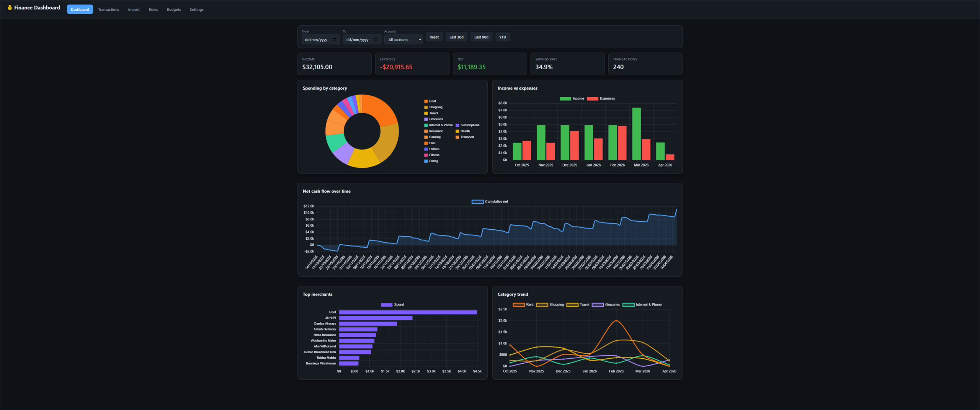Toggle Travel series in Category trend legend

[578, 305]
